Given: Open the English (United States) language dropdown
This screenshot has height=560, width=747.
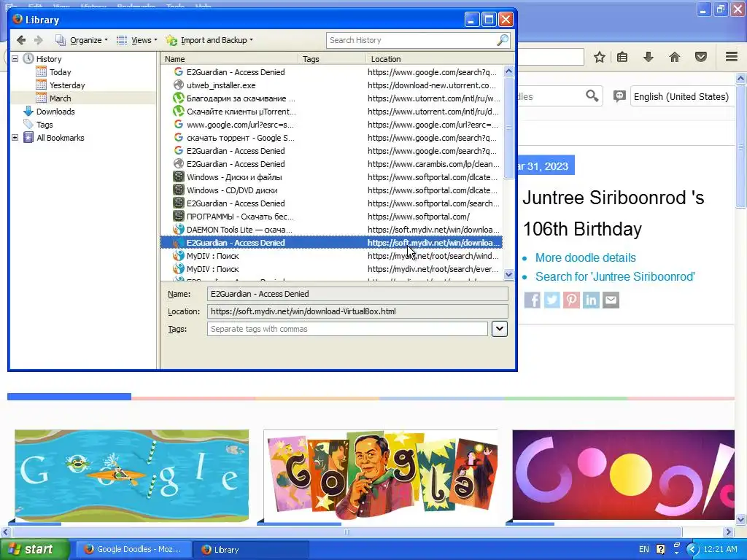Looking at the screenshot, I should (681, 97).
